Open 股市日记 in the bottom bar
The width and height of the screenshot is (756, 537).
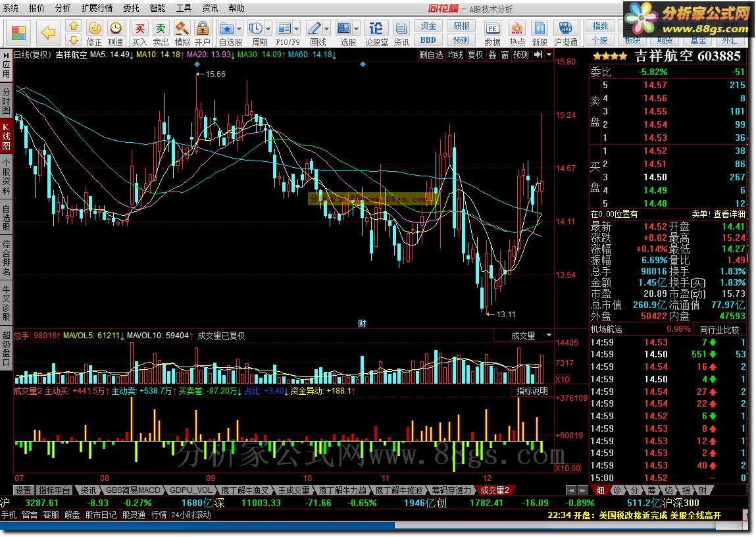click(101, 515)
